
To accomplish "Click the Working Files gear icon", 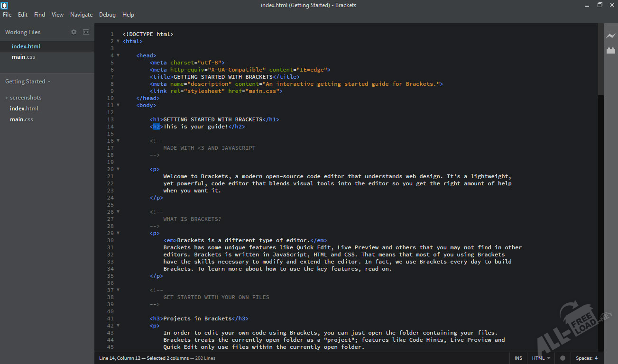I will point(74,32).
